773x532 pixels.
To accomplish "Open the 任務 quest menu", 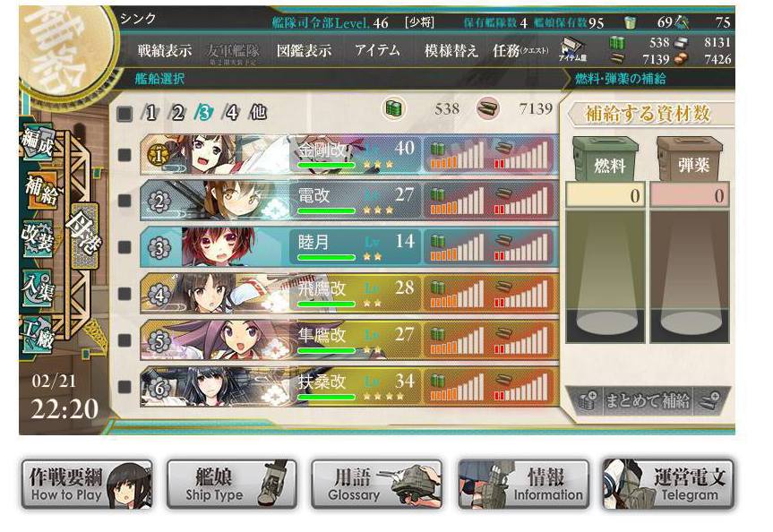I will 520,50.
